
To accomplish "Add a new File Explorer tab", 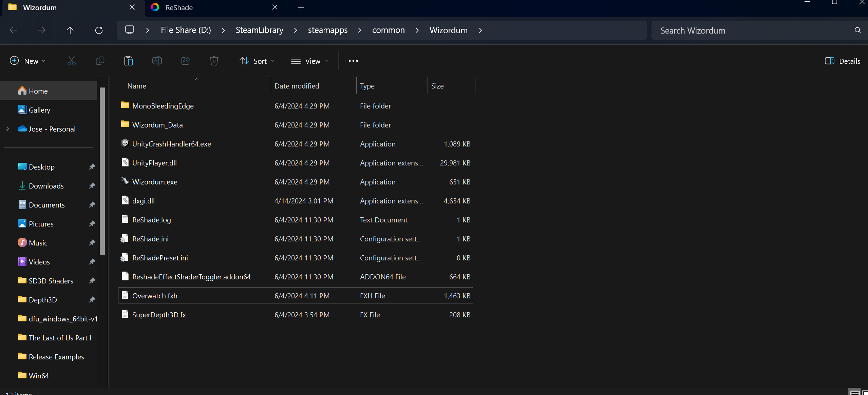I will pos(301,7).
